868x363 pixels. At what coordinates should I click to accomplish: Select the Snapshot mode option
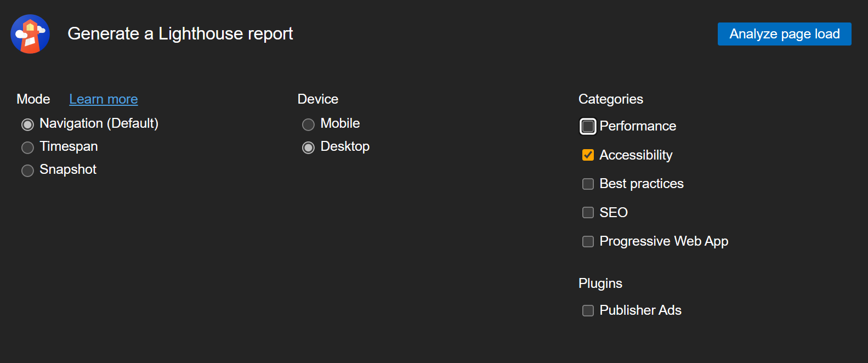(x=27, y=171)
